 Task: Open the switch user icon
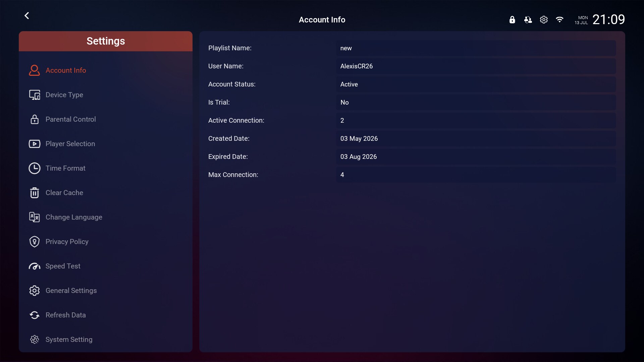(x=528, y=20)
